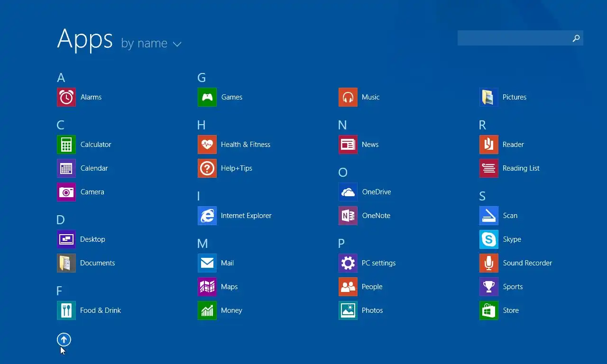Start the Sound Recorder icon
607x364 pixels.
pos(489,263)
